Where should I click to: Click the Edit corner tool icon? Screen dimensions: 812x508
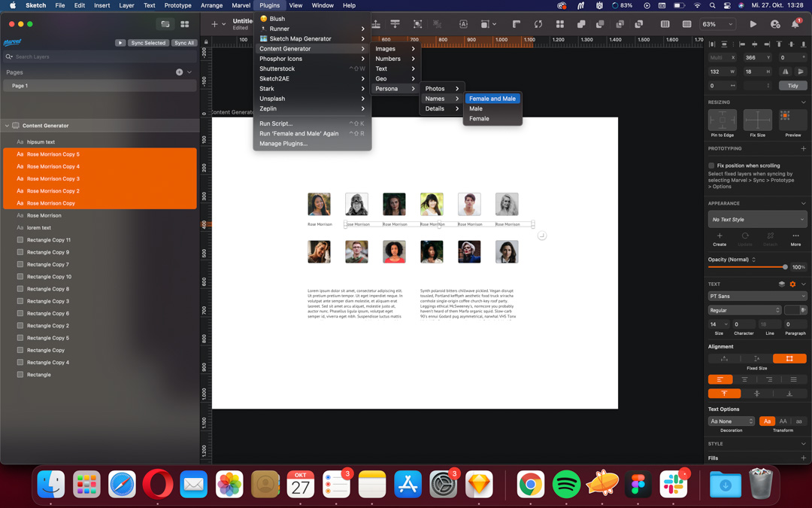coord(517,24)
